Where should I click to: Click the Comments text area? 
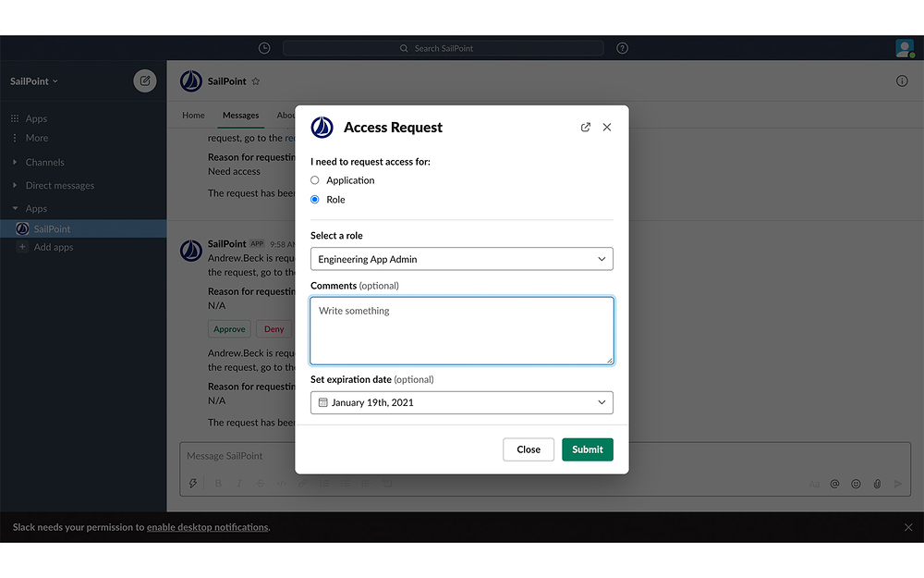coord(462,331)
